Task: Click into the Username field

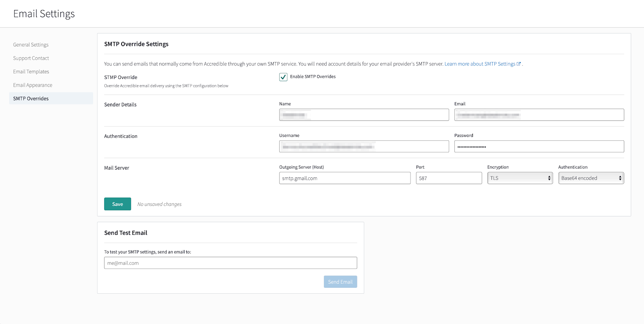Action: (x=364, y=146)
